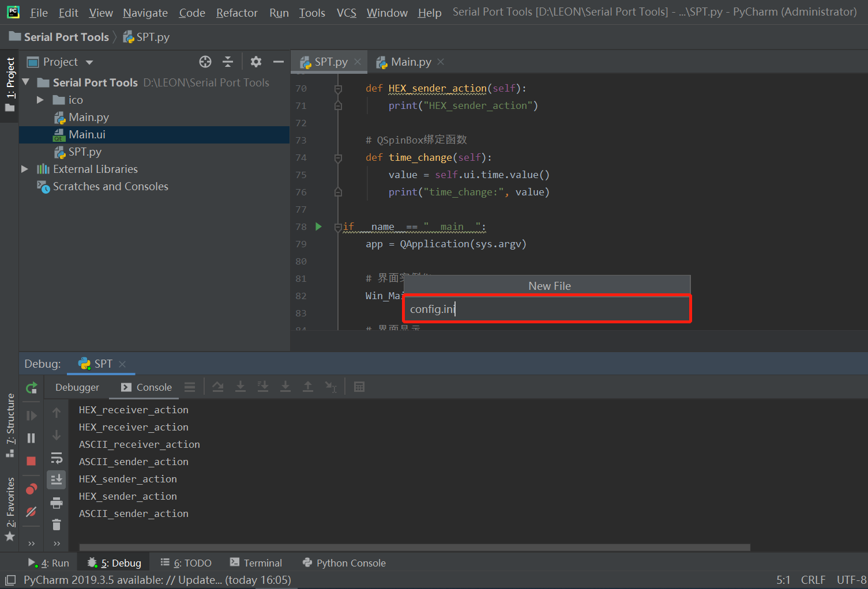
Task: Close the SPT.py editor tab
Action: point(358,62)
